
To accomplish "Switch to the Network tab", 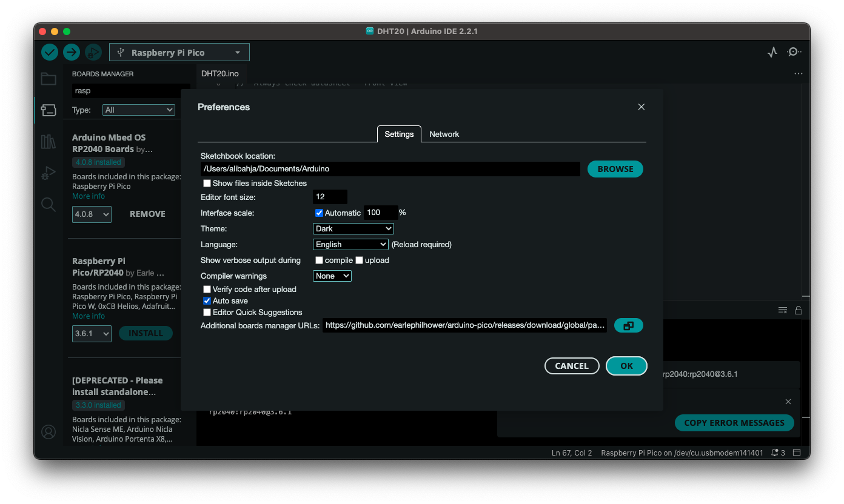I will coord(444,134).
